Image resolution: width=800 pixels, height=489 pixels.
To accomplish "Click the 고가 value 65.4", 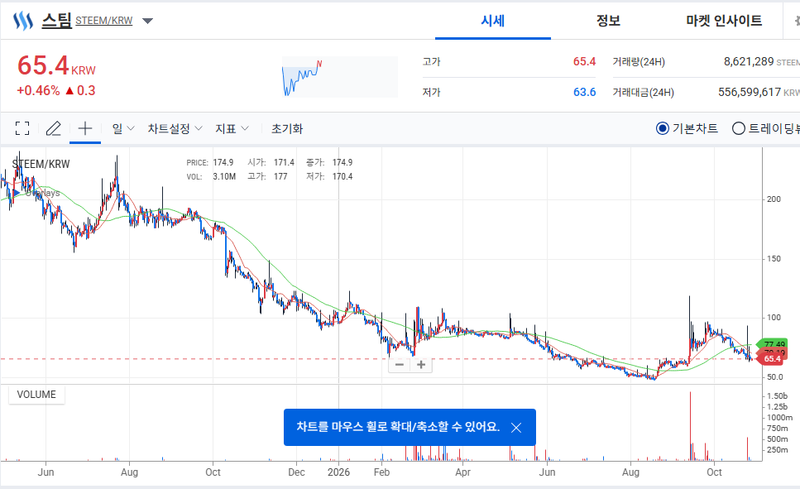I will [584, 62].
